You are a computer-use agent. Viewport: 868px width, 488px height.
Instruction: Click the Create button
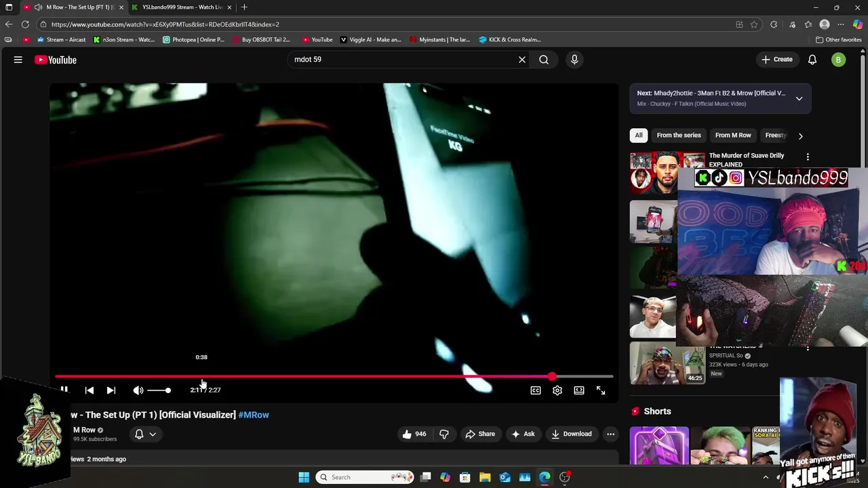click(776, 60)
